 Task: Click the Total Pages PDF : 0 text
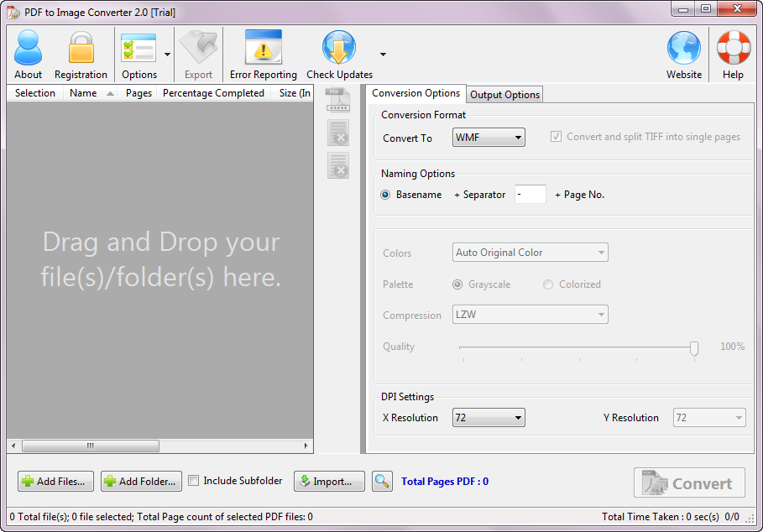(x=445, y=482)
